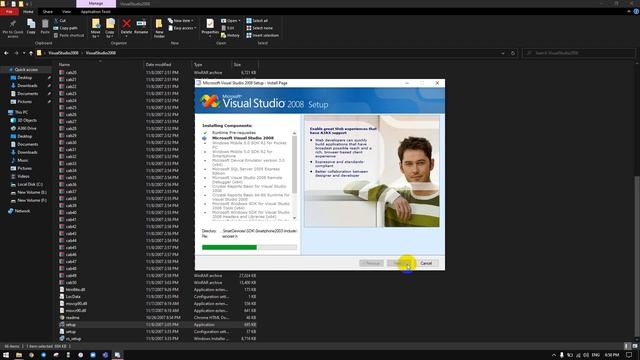Select the vs_setup installer file
The image size is (640, 360).
point(158,339)
